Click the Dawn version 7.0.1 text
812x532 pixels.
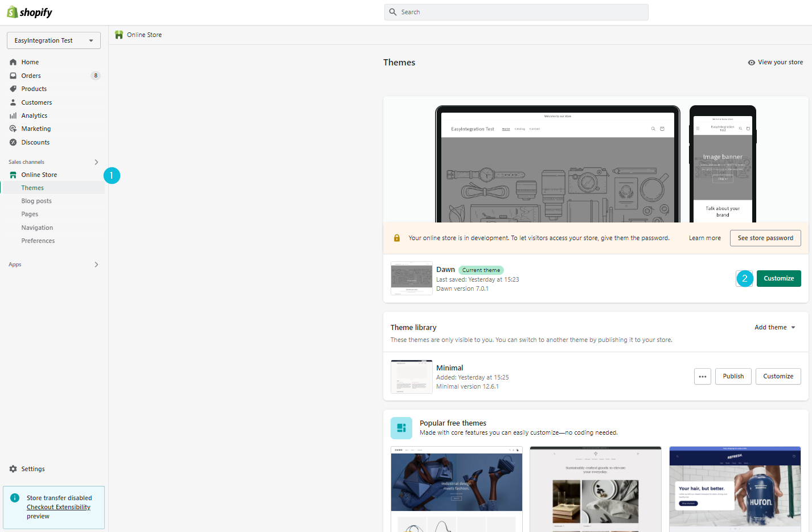coord(462,289)
